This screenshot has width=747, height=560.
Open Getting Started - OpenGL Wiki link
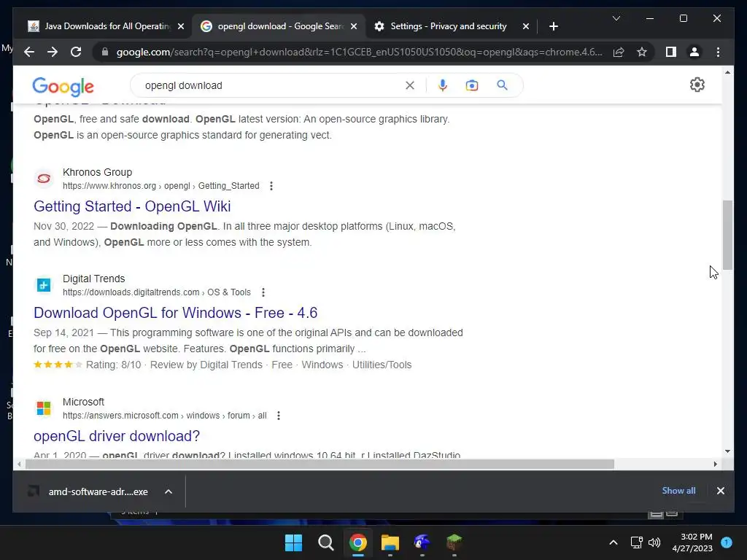pos(132,206)
